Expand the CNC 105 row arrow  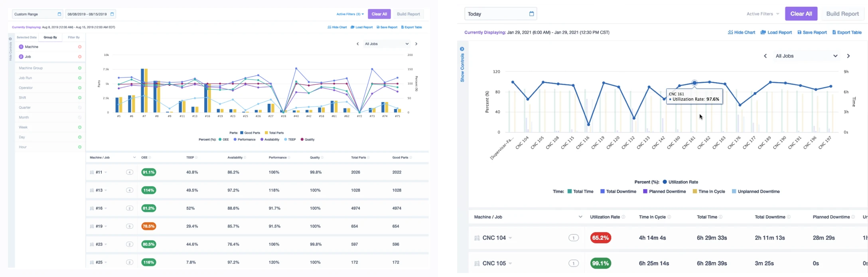[x=510, y=263]
